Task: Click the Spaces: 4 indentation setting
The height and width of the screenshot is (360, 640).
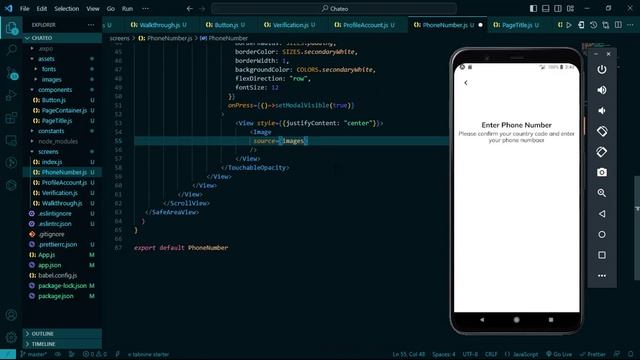Action: [444, 354]
